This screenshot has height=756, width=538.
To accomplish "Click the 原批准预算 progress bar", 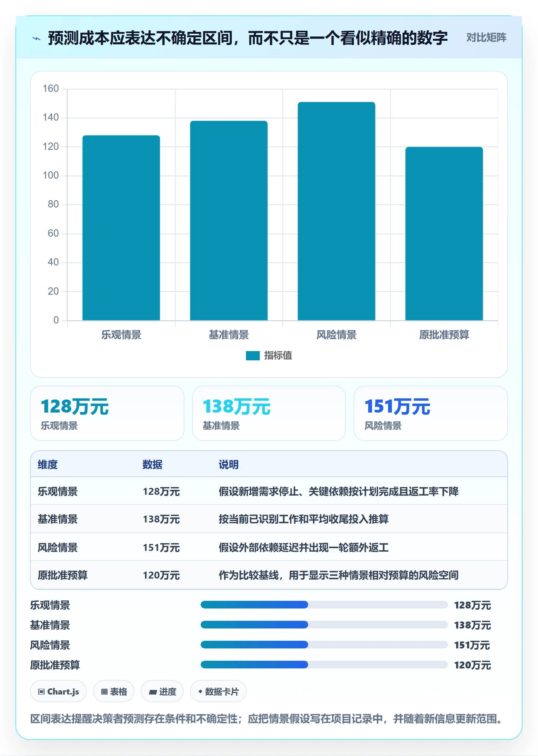I will [x=324, y=665].
